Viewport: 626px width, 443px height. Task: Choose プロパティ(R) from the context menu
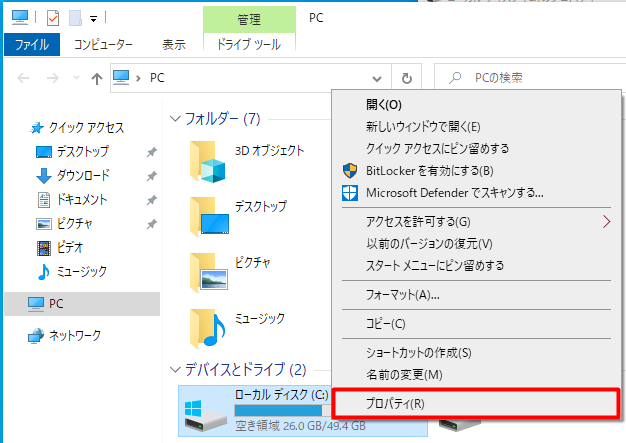pyautogui.click(x=397, y=404)
